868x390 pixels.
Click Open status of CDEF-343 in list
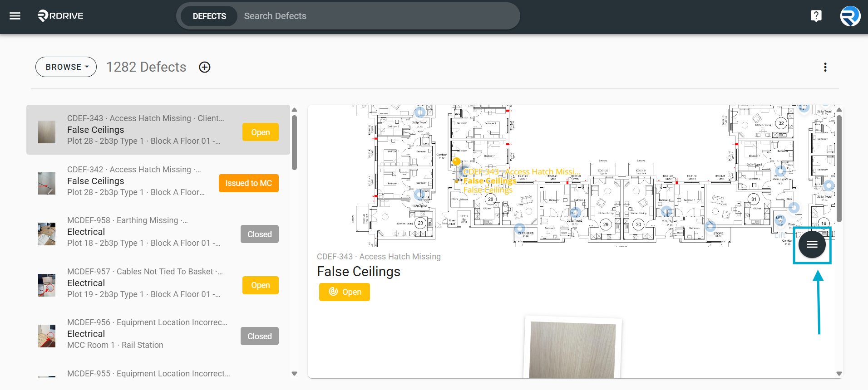coord(260,132)
